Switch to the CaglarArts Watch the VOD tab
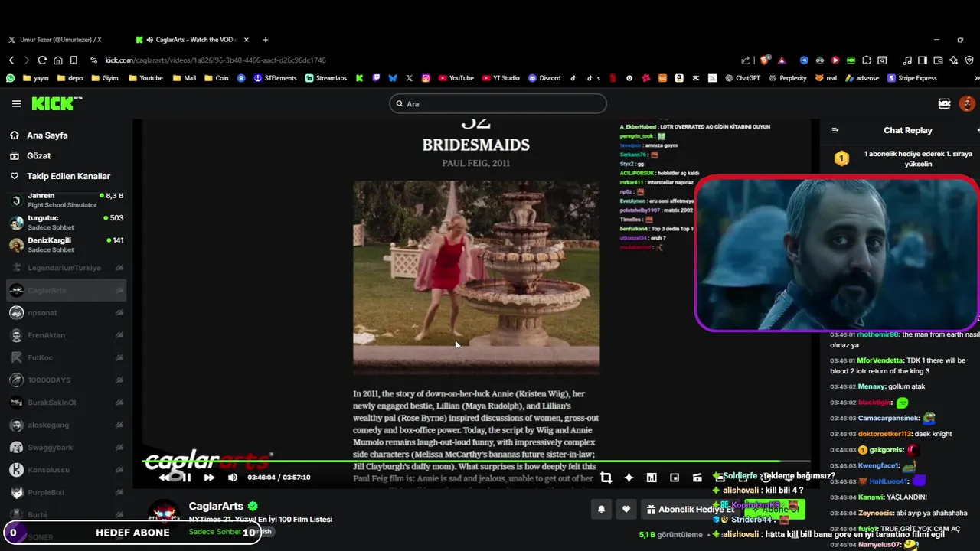The width and height of the screenshot is (980, 551). [x=191, y=40]
